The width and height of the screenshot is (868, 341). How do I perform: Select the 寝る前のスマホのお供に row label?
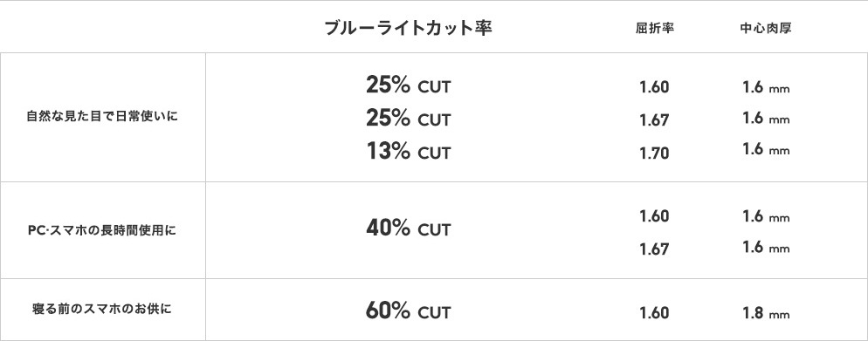point(102,309)
